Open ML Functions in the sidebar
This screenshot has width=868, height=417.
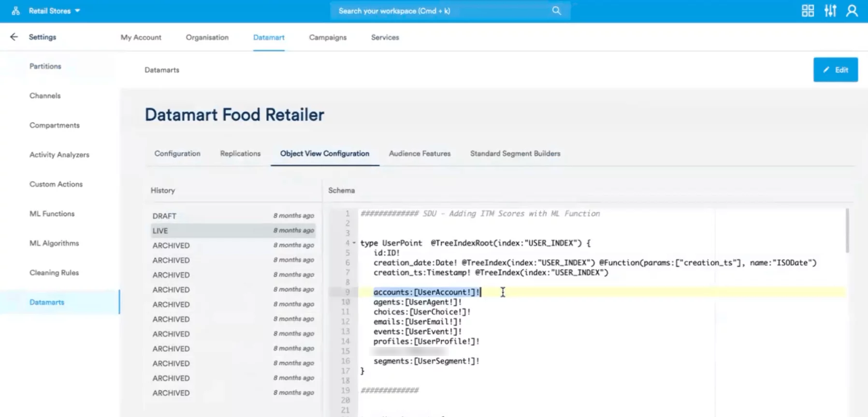coord(52,214)
